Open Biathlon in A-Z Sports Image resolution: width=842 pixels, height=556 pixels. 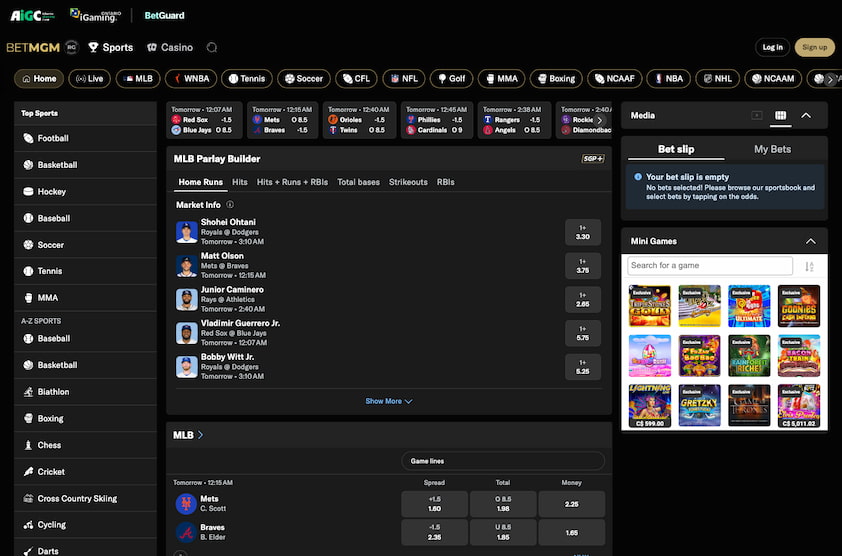(85, 392)
